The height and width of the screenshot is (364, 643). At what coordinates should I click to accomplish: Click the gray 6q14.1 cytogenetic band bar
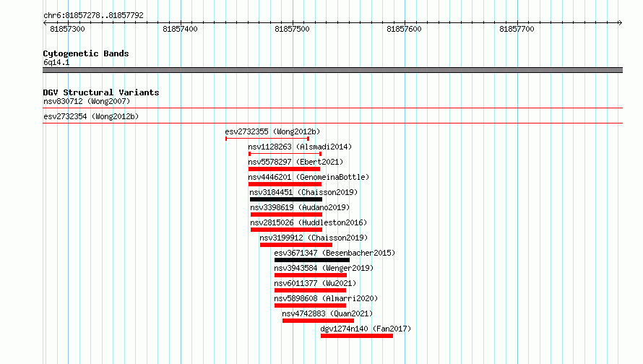(332, 70)
